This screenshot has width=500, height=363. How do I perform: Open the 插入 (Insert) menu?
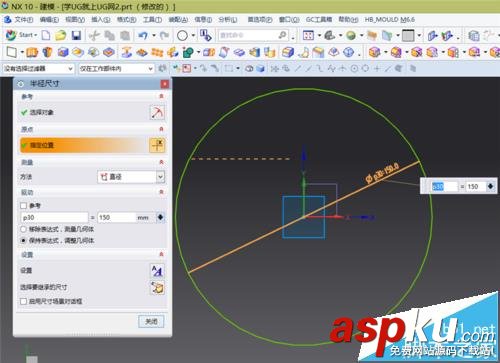pos(101,20)
